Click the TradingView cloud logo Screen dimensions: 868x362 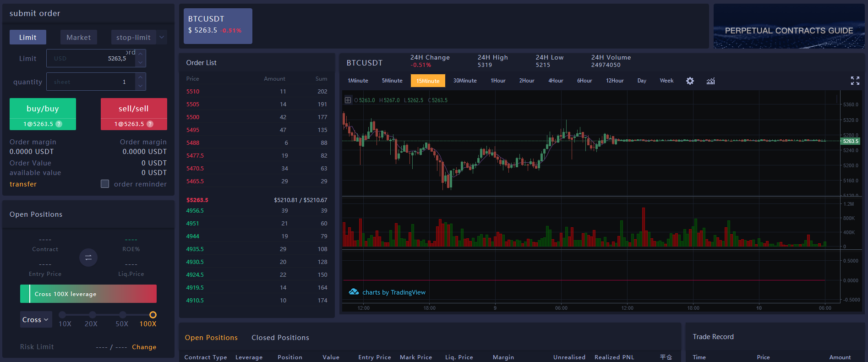click(354, 292)
